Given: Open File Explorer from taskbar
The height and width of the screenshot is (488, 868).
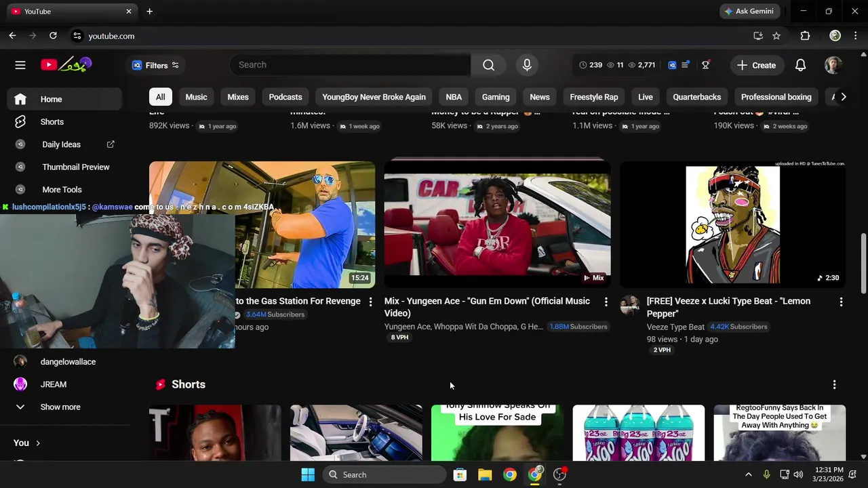Looking at the screenshot, I should [485, 474].
